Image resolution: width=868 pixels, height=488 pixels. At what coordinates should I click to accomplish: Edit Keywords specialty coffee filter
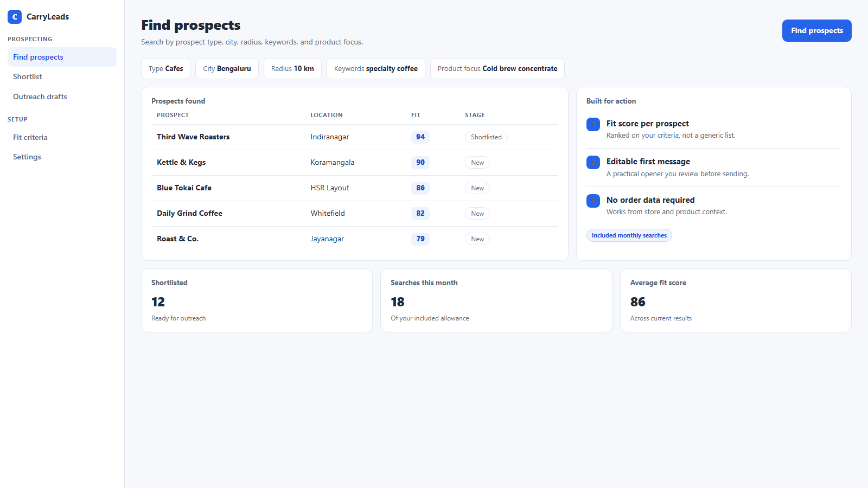376,69
